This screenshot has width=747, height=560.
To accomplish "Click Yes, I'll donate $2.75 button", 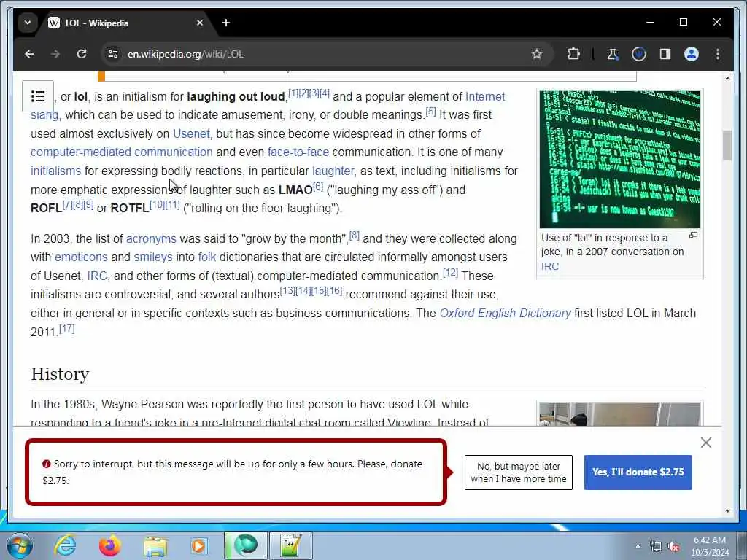I will [638, 472].
